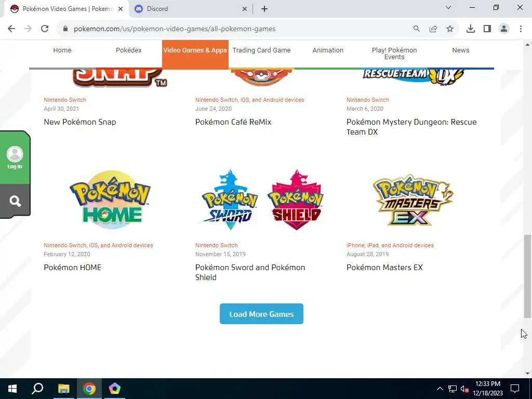Screen dimensions: 532x399
Task: Open Windows taskbar search
Action: pyautogui.click(x=37, y=389)
